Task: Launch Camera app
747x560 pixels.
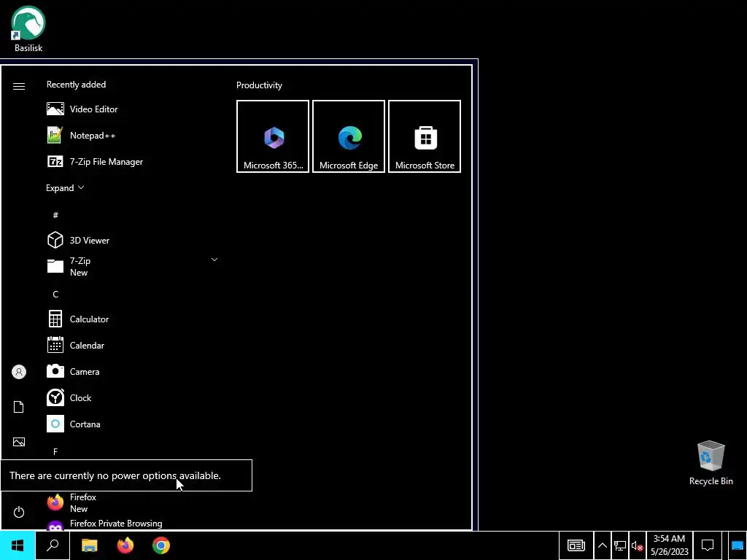Action: click(x=133, y=371)
